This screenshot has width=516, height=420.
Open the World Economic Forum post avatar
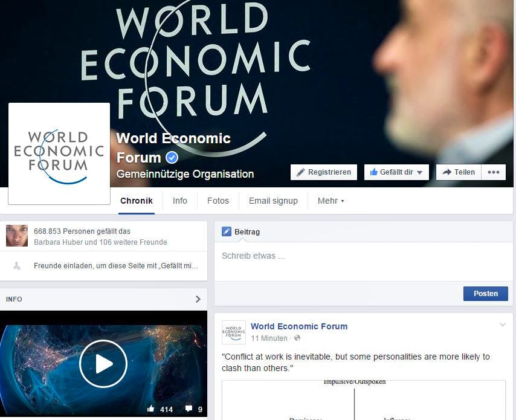click(x=234, y=332)
